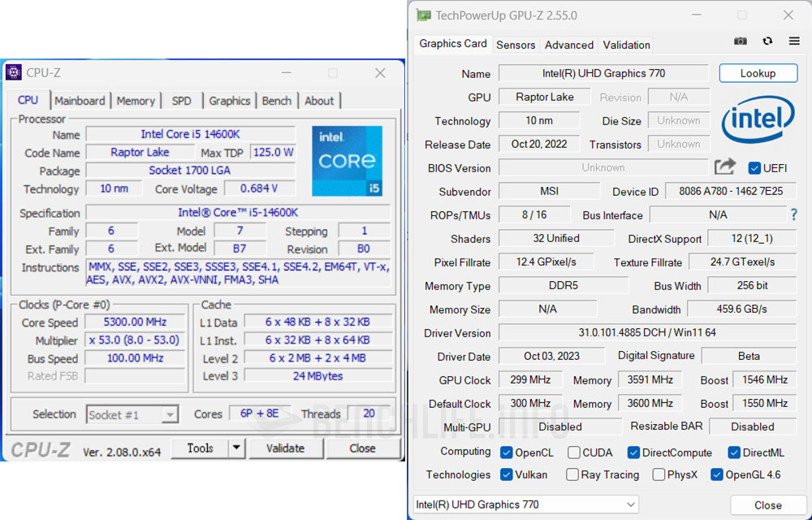Click the CPU-Z Specification field
Viewport: 812px width, 520px height.
[238, 212]
